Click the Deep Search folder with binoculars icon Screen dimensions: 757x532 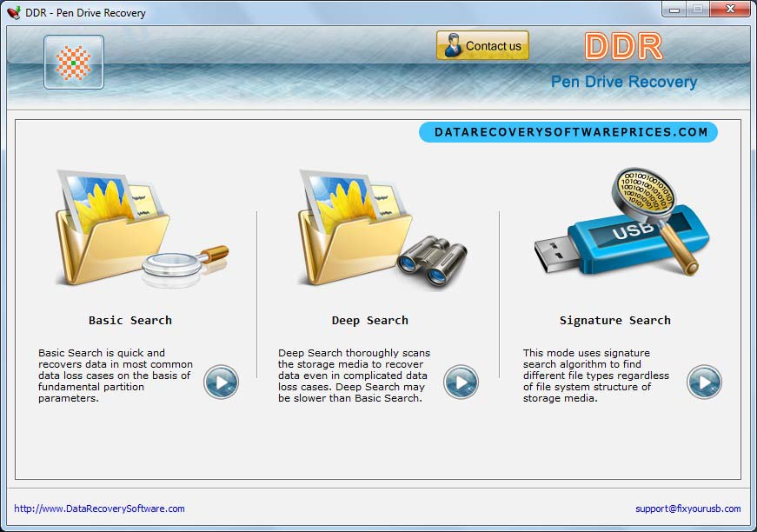382,229
